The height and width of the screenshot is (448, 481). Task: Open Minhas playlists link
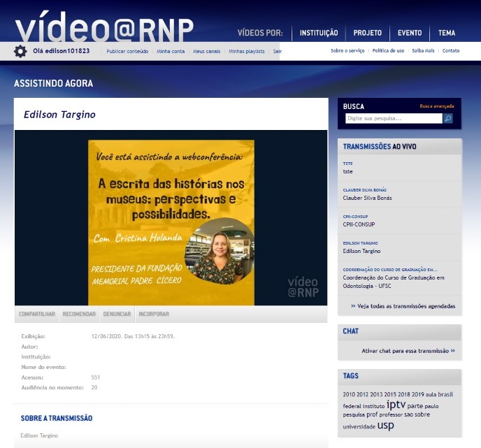[247, 51]
